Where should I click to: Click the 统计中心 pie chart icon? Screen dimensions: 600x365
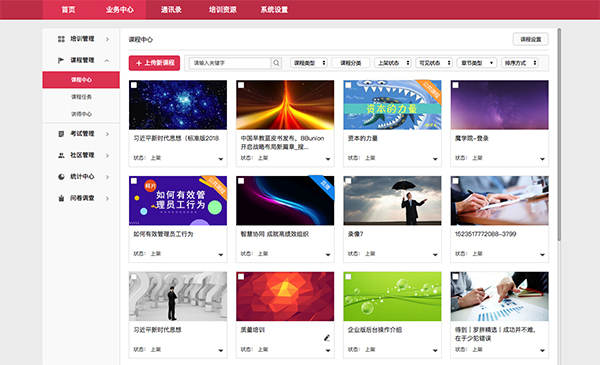click(x=61, y=177)
